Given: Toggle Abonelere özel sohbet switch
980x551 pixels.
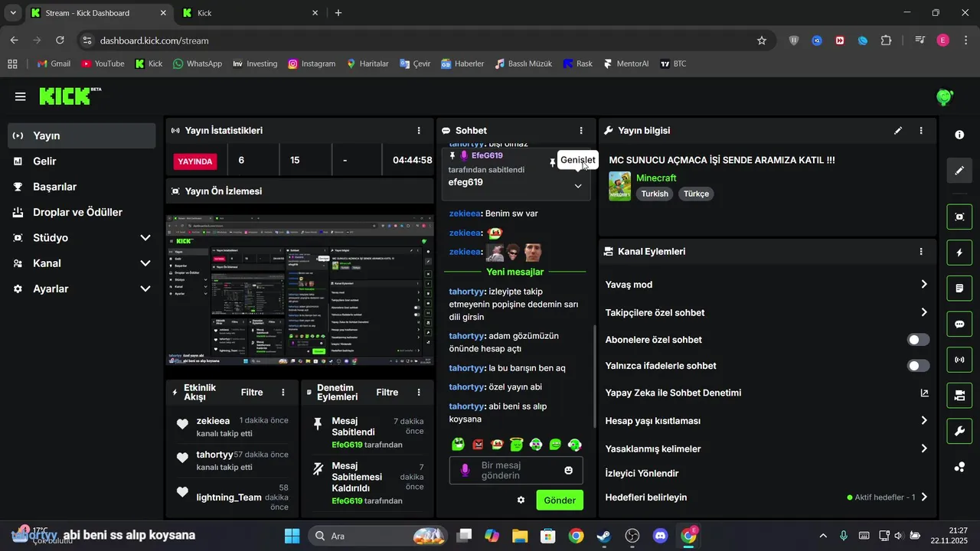Looking at the screenshot, I should tap(919, 340).
